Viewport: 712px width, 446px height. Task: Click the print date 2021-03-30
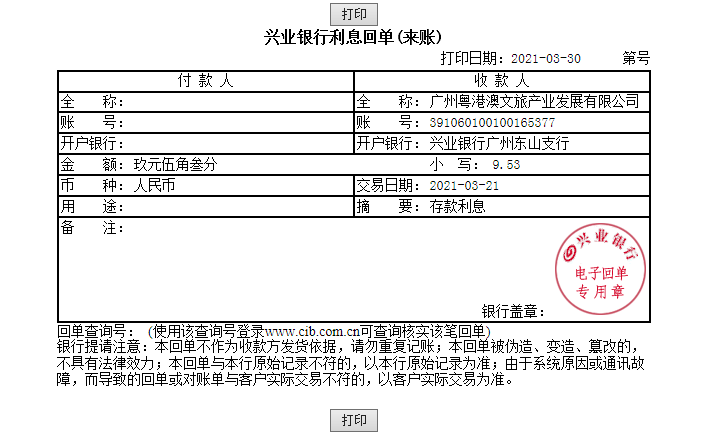coord(546,59)
